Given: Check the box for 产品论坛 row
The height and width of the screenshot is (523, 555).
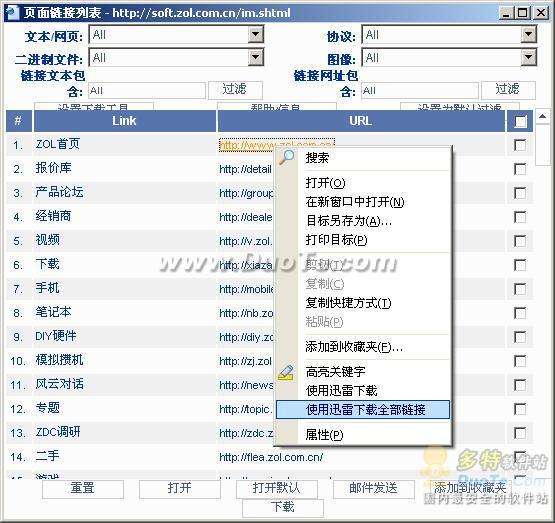Looking at the screenshot, I should pyautogui.click(x=520, y=193).
